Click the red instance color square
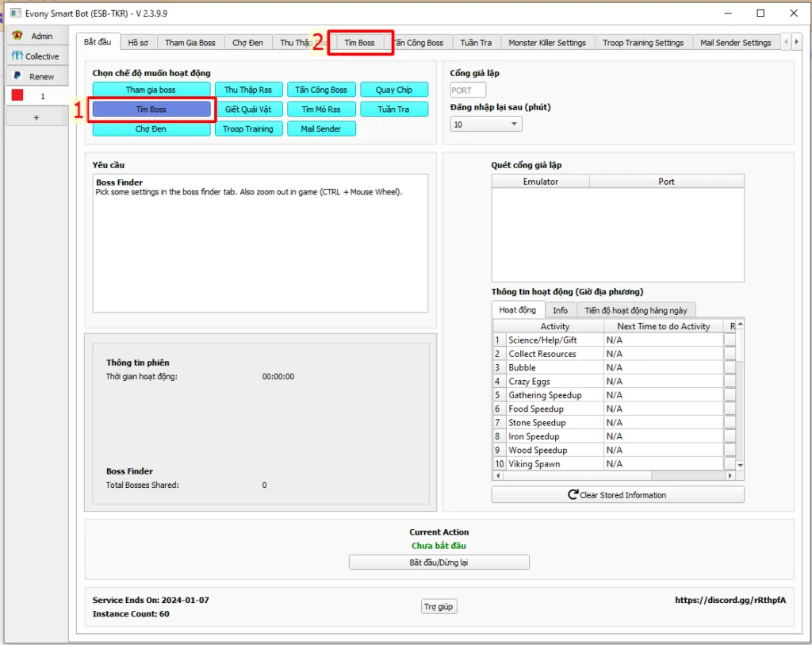 click(16, 94)
